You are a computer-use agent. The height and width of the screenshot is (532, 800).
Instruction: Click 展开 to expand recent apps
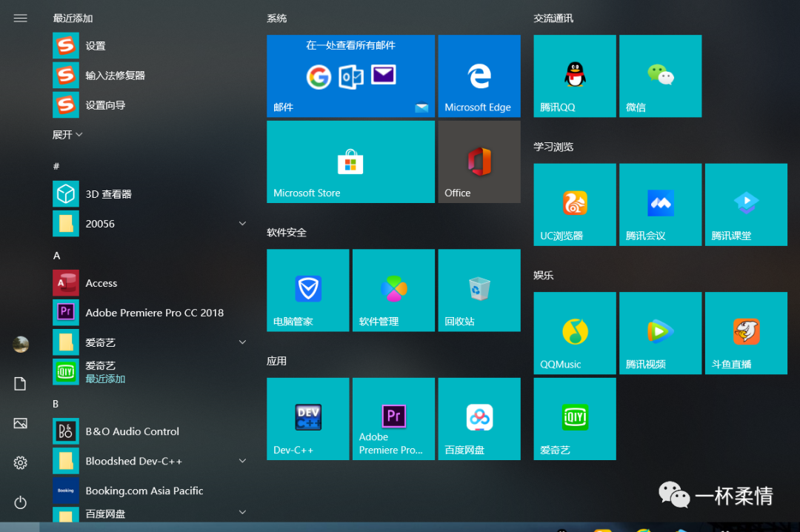click(x=67, y=135)
